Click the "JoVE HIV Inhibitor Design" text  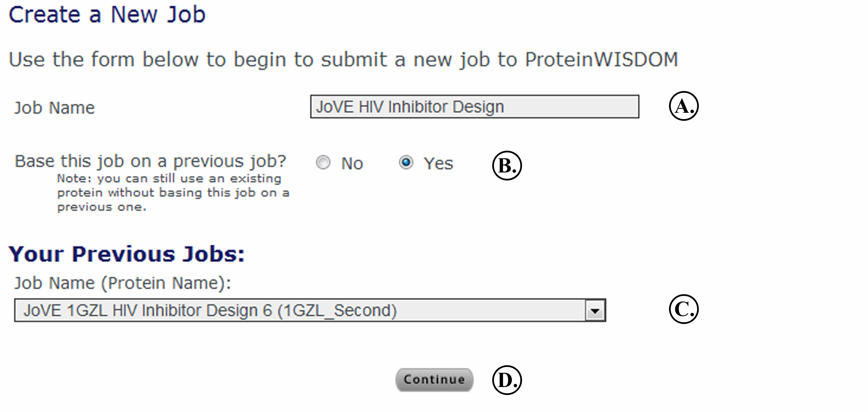[x=410, y=107]
